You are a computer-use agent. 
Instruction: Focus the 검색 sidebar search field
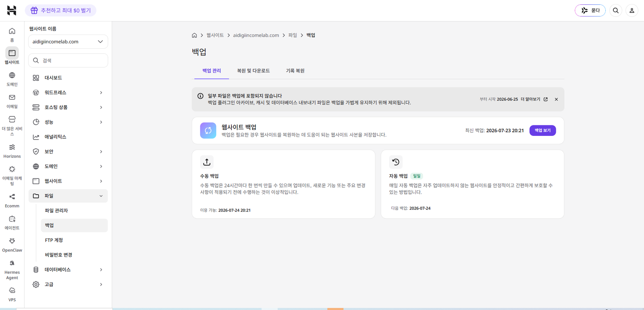(x=68, y=61)
